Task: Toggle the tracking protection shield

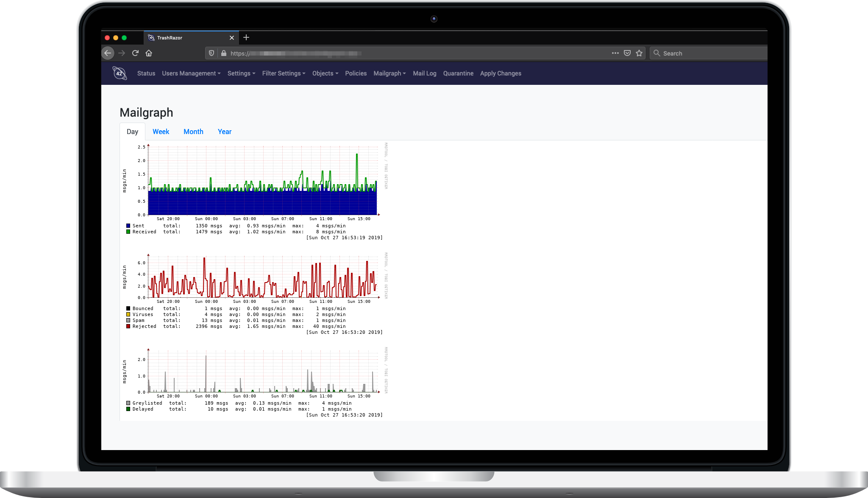Action: coord(211,53)
